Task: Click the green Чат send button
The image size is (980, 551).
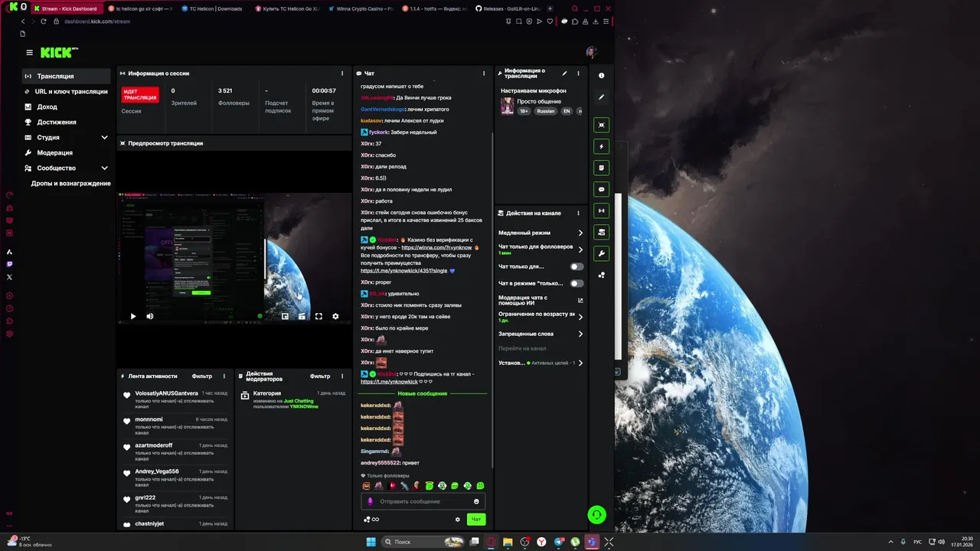Action: point(476,519)
